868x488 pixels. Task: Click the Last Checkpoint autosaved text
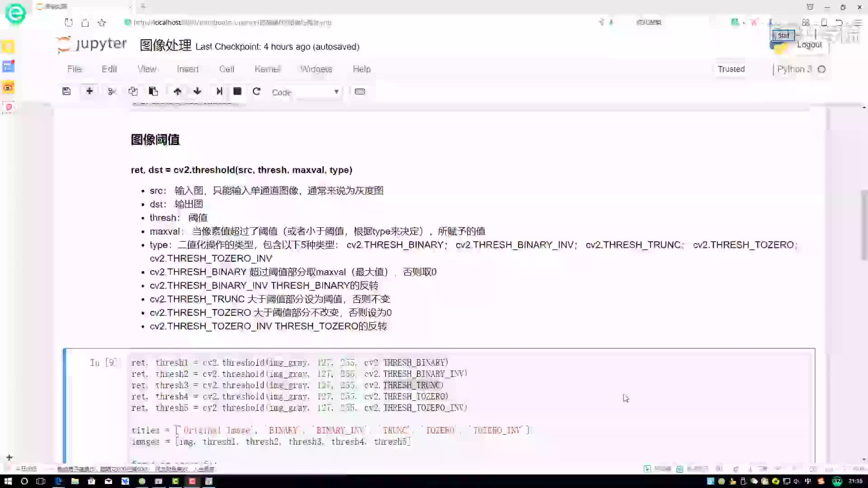(x=278, y=47)
